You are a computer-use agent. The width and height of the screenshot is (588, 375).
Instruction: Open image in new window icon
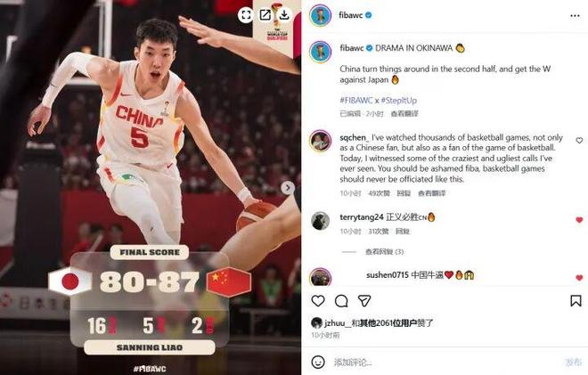265,15
